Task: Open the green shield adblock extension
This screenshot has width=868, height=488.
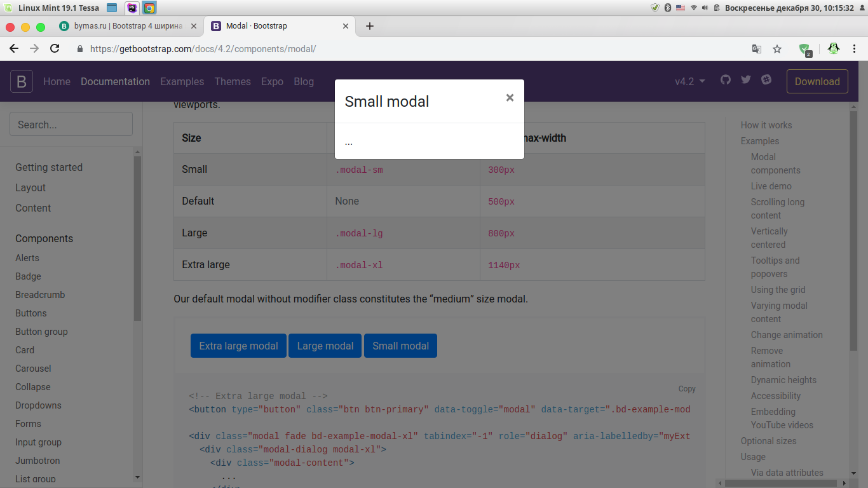Action: click(x=804, y=49)
